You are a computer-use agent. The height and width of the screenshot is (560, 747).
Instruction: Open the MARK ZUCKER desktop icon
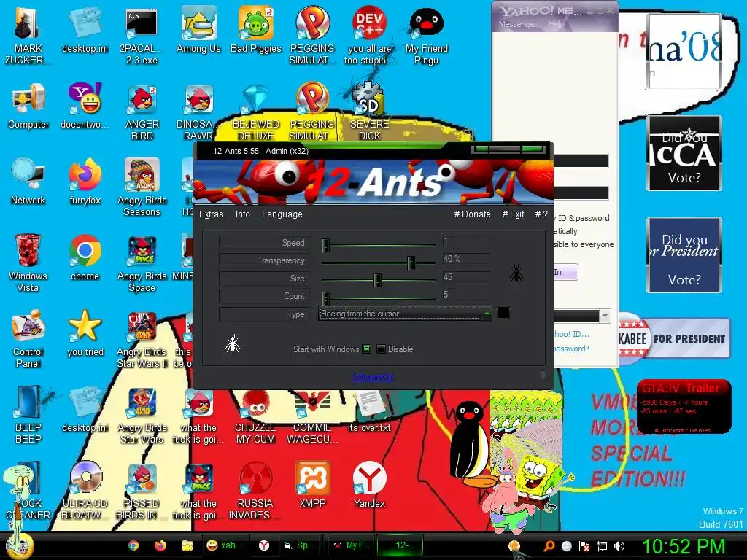coord(28,34)
